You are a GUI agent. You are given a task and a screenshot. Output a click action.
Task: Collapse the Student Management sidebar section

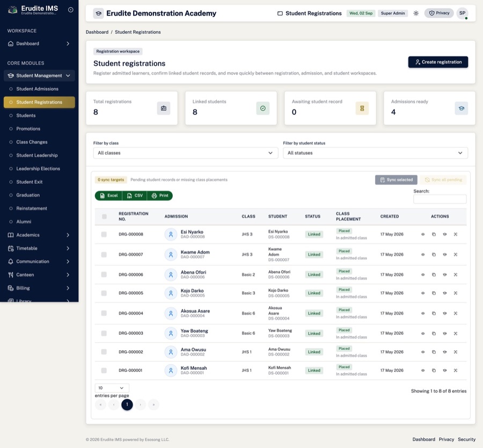coord(39,76)
